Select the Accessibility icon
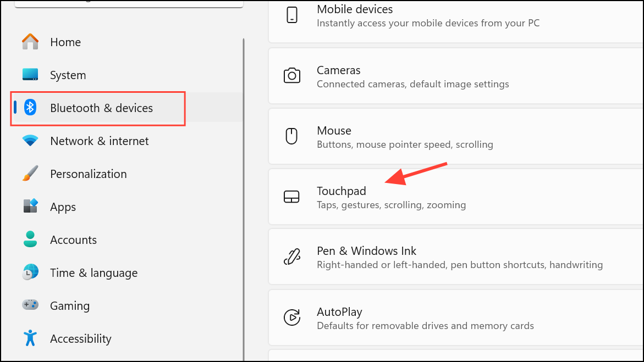This screenshot has width=644, height=362. click(x=31, y=339)
